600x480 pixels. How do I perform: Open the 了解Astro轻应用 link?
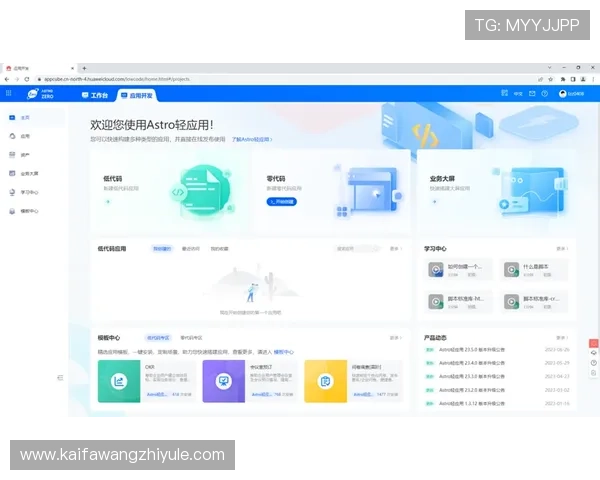(252, 139)
